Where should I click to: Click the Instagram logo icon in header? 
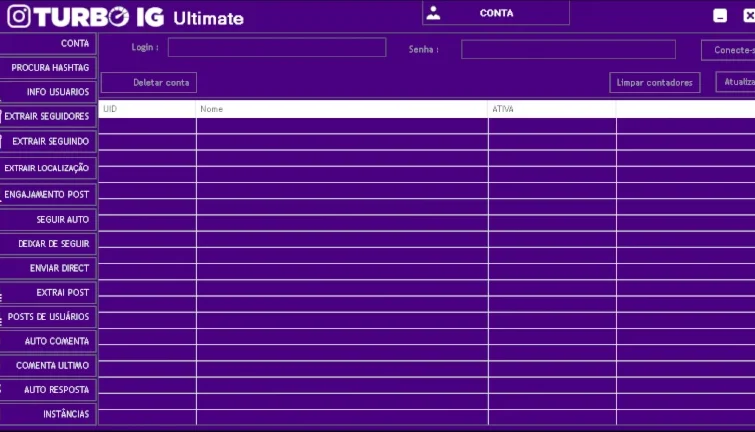pyautogui.click(x=19, y=16)
